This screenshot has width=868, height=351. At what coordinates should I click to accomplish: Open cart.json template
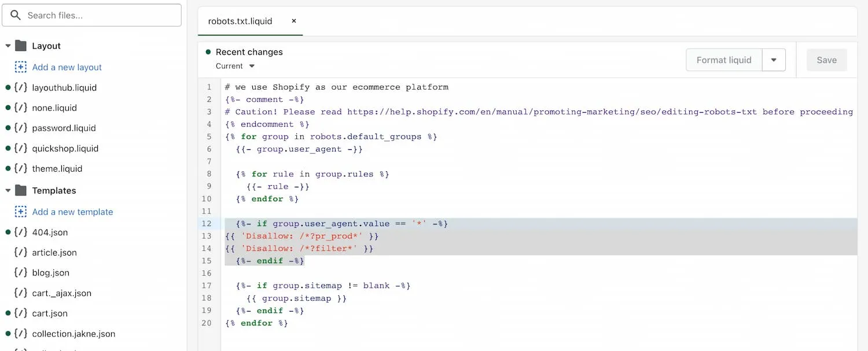point(50,313)
